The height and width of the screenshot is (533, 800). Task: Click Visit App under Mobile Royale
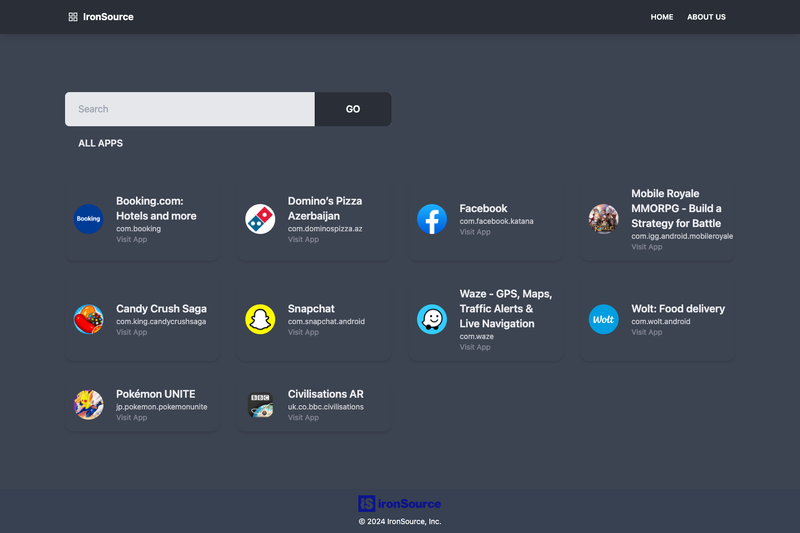(x=647, y=247)
